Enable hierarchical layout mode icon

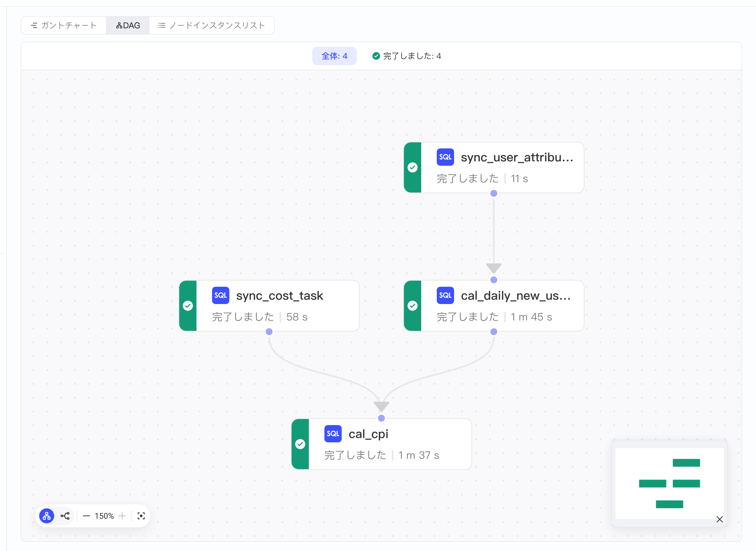pyautogui.click(x=47, y=516)
